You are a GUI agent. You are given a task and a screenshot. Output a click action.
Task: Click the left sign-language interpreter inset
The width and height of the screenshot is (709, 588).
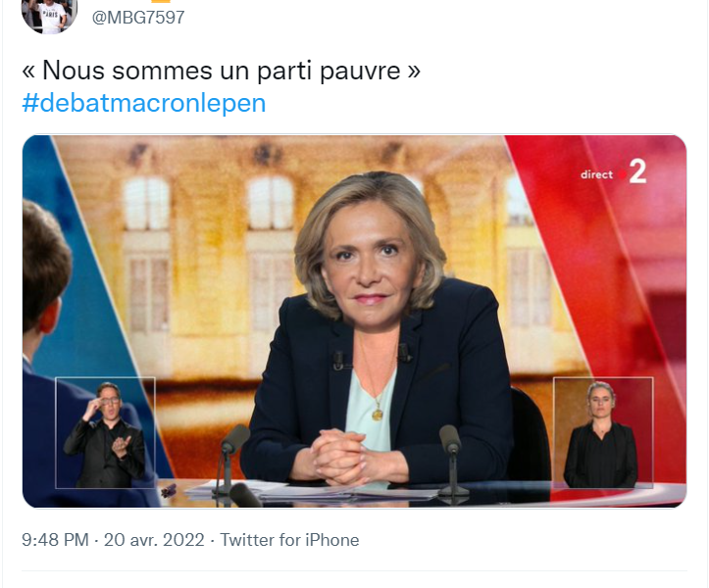(105, 432)
